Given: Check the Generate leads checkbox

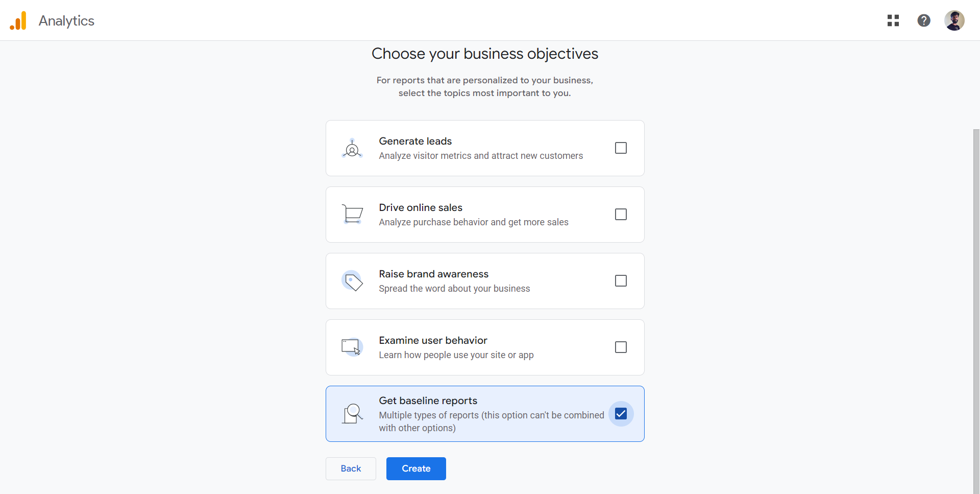Looking at the screenshot, I should pyautogui.click(x=621, y=148).
